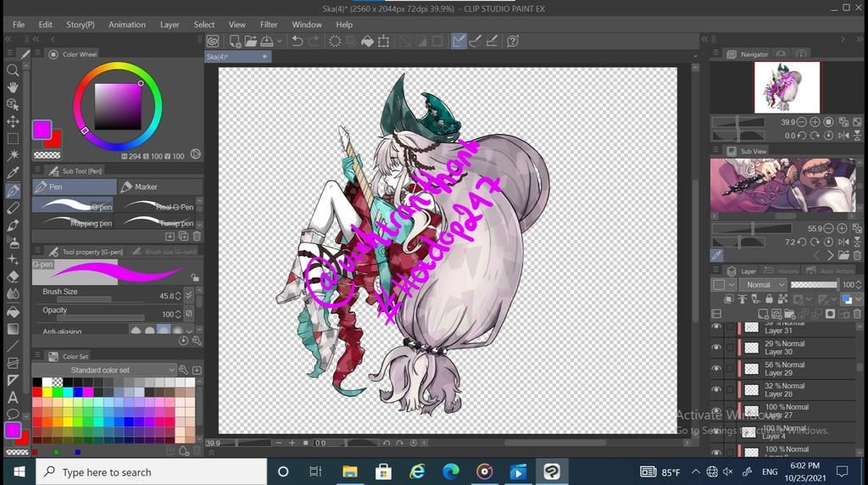Open Brush Size dynamics dropdown
The height and width of the screenshot is (485, 868).
click(189, 296)
